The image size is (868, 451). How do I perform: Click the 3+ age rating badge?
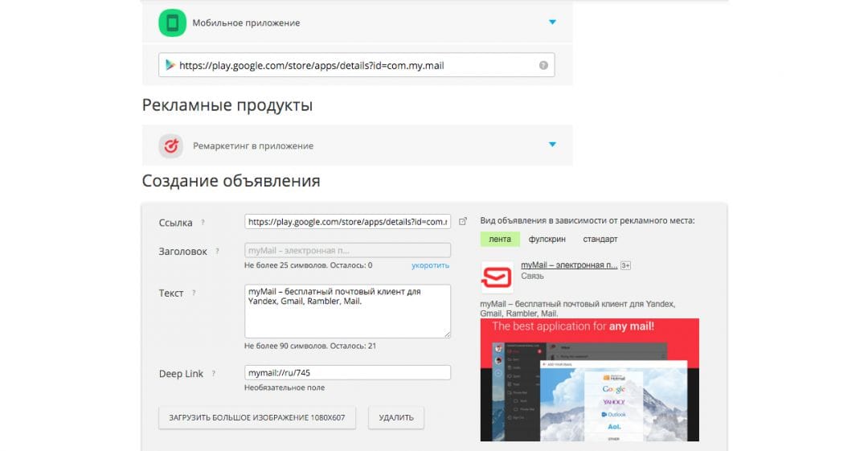[625, 265]
